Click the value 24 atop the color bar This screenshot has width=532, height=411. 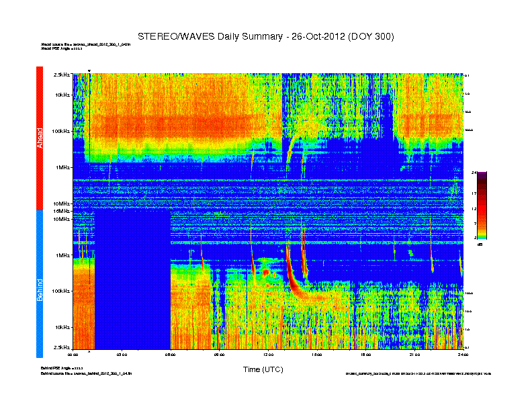[x=474, y=173]
